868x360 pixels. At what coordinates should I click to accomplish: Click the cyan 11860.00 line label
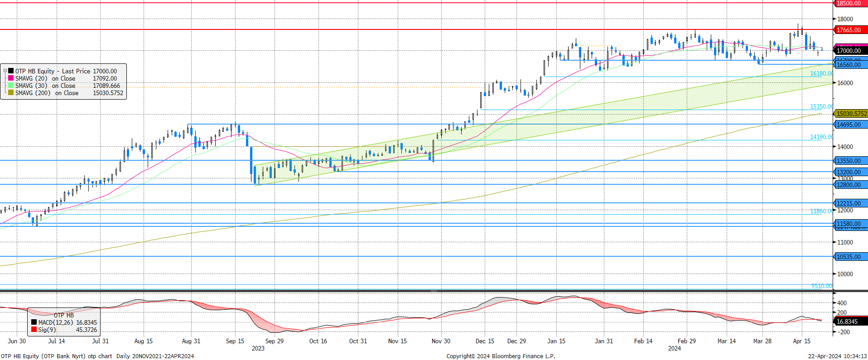tap(821, 211)
